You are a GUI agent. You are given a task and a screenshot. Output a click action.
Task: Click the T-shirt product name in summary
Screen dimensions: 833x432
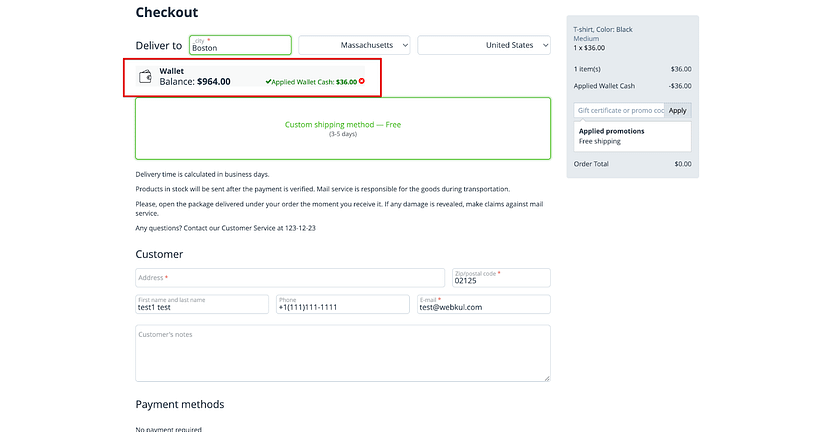coord(603,29)
